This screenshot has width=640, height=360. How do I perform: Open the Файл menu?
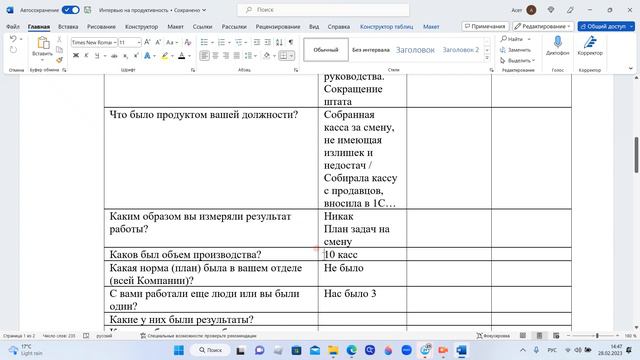pos(13,27)
